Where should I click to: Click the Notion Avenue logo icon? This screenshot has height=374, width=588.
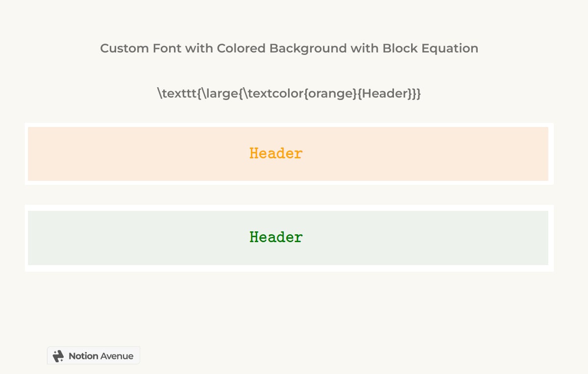58,356
